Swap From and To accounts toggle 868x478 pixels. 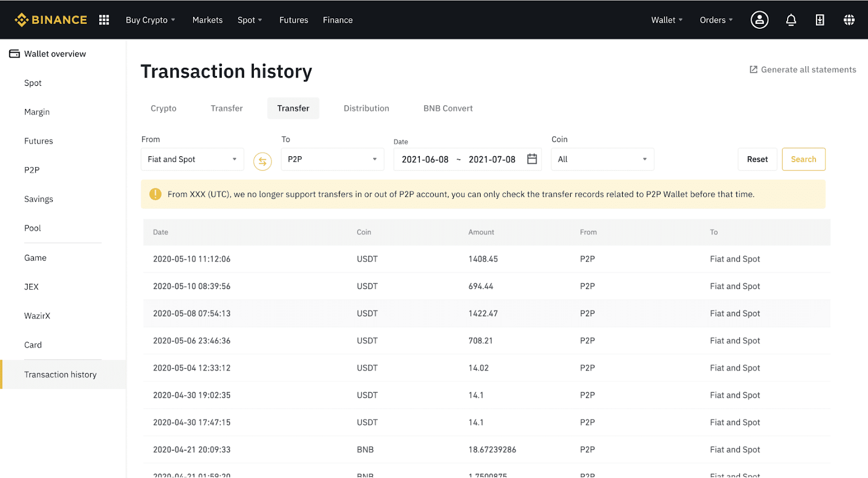click(263, 161)
